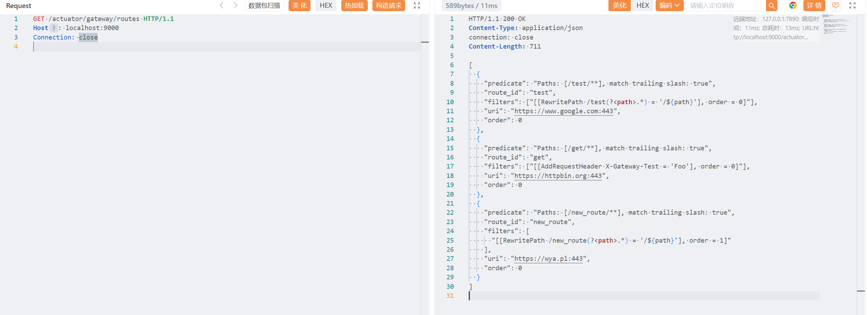Click the RewritePath /test filter line

click(620, 102)
